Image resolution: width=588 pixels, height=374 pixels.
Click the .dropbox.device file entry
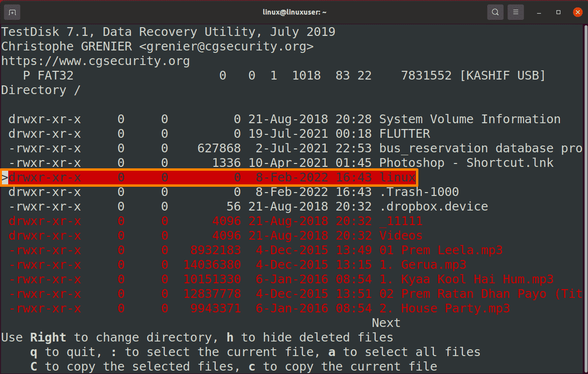click(248, 207)
